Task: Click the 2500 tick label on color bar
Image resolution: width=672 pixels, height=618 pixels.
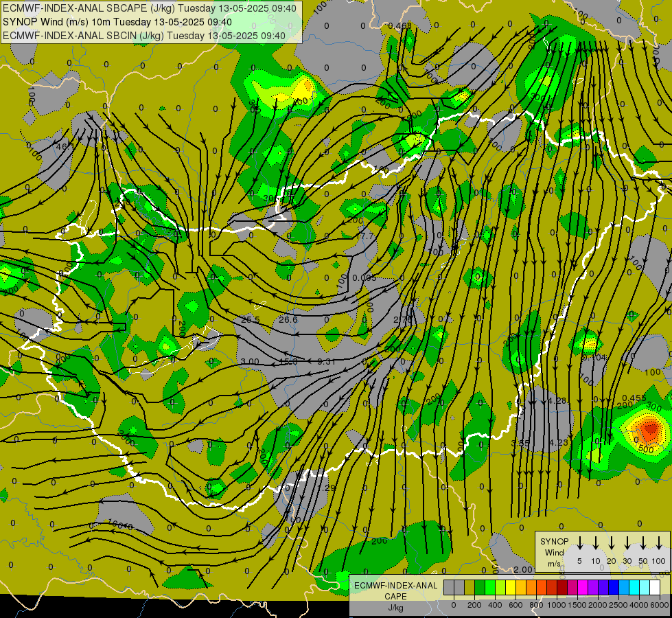Action: pos(618,605)
